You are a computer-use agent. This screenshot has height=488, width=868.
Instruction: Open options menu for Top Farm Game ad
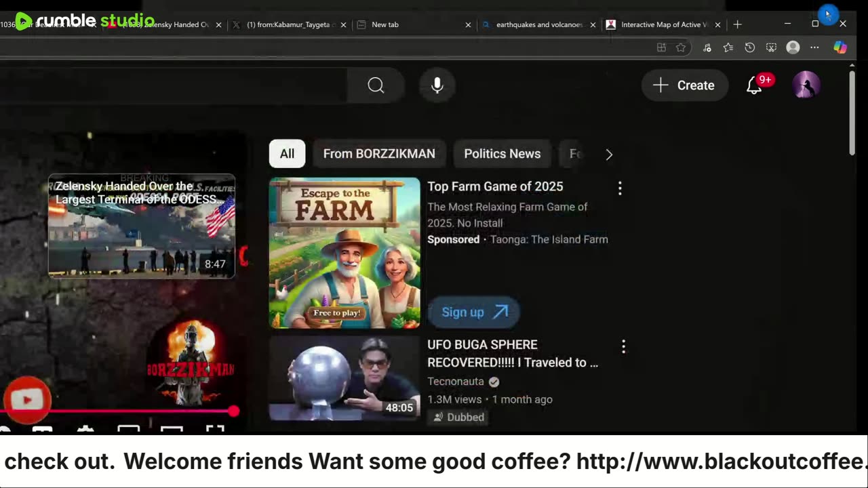tap(620, 188)
